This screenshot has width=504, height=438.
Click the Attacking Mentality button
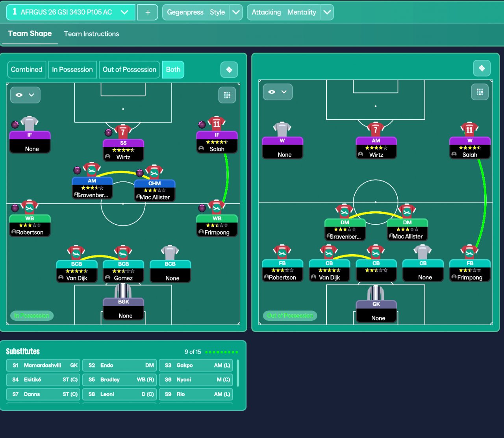pos(284,12)
